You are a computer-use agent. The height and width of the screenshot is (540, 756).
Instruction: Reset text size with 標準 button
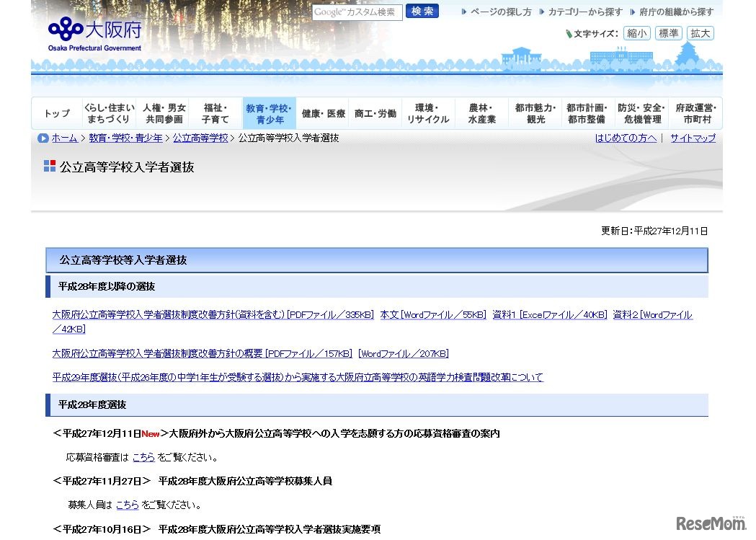[668, 33]
